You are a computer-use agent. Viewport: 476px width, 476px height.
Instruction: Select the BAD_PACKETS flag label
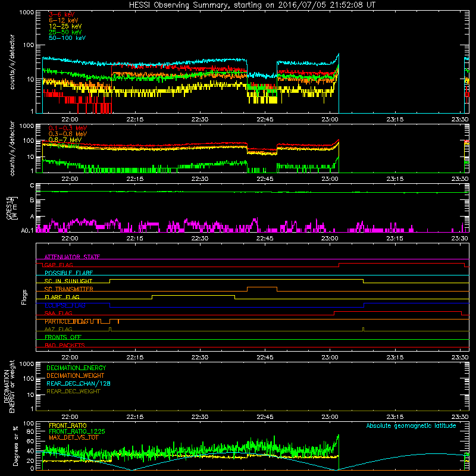[x=65, y=345]
